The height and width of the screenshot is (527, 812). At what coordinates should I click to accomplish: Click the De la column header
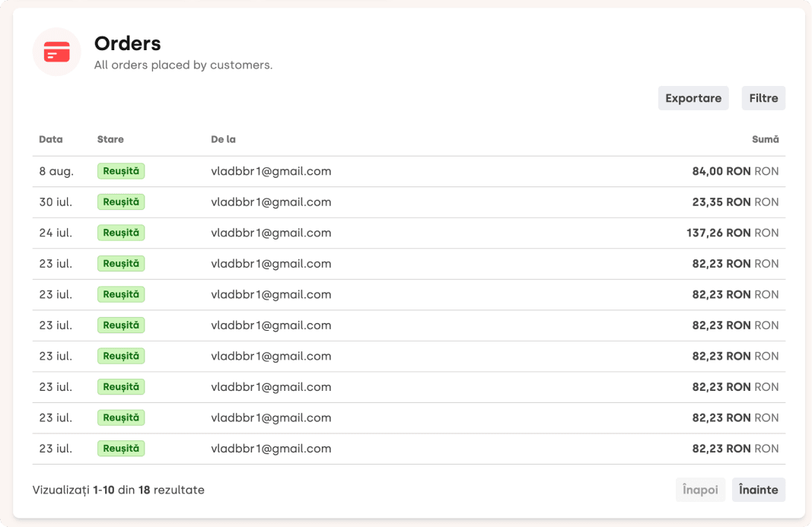tap(223, 139)
